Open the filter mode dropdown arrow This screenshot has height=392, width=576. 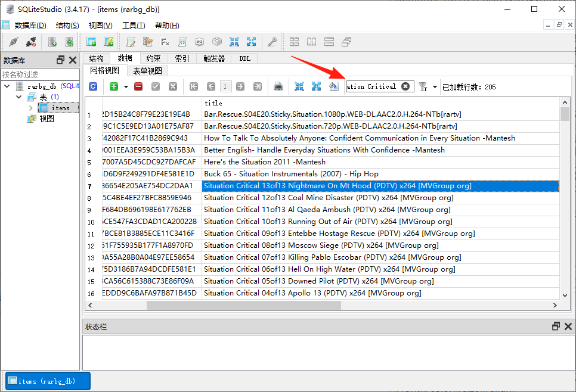(x=435, y=87)
